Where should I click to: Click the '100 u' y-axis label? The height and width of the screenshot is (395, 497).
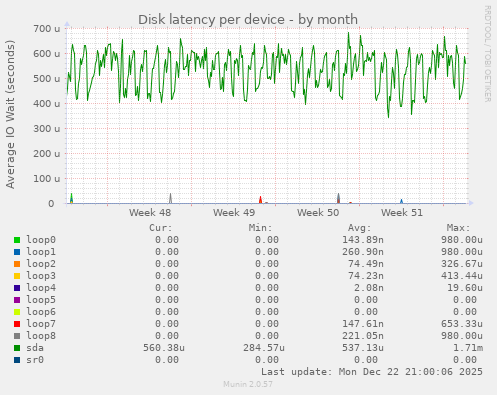coord(47,179)
